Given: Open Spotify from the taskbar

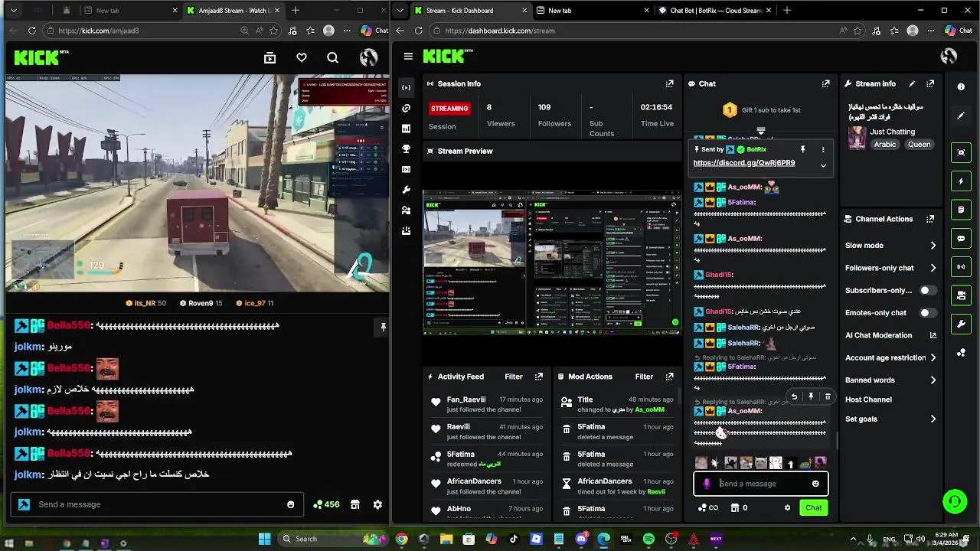Looking at the screenshot, I should (648, 539).
